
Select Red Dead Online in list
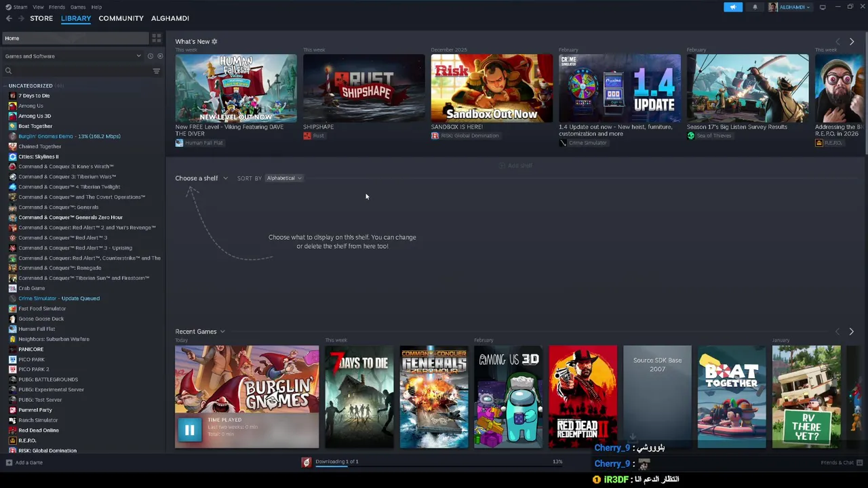click(x=39, y=430)
